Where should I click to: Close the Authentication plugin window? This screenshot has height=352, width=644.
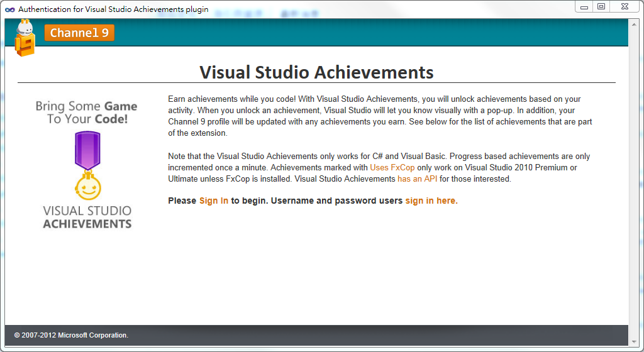click(625, 7)
